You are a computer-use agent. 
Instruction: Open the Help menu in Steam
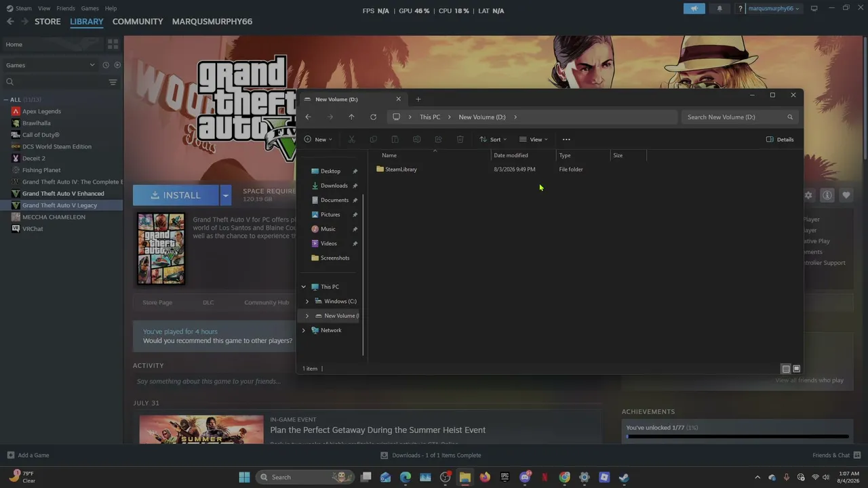coord(111,8)
